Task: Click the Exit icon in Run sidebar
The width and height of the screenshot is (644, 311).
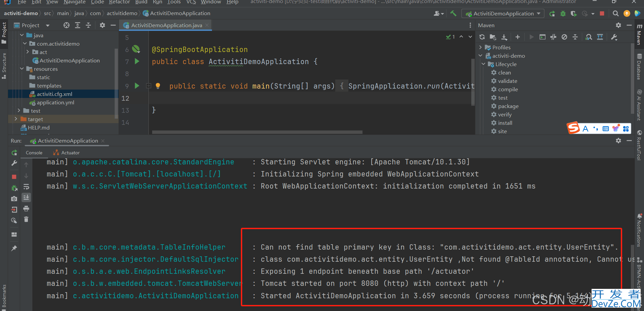Action: click(14, 210)
